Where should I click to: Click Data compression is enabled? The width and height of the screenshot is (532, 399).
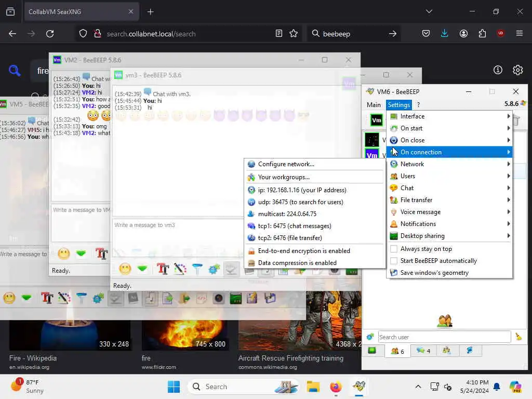pos(314,263)
